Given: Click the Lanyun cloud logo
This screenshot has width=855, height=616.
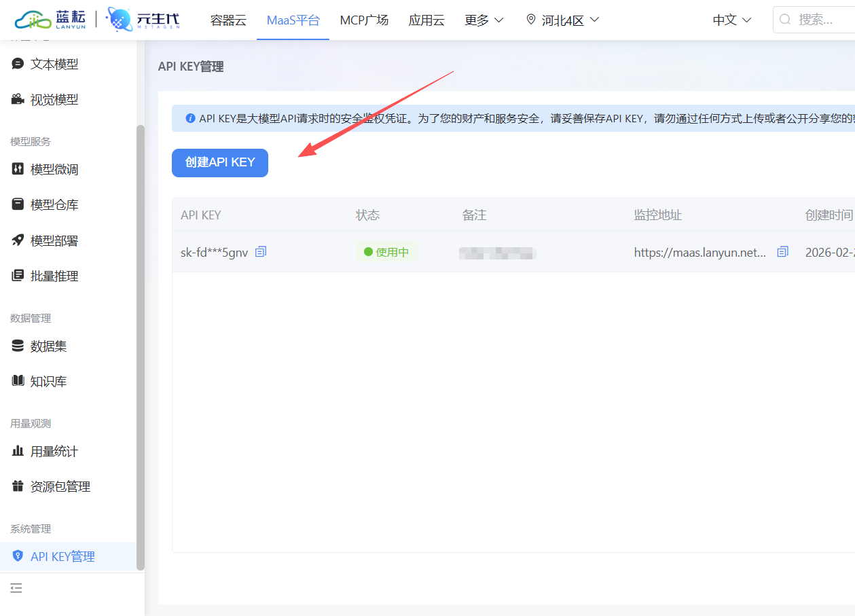Looking at the screenshot, I should (50, 20).
